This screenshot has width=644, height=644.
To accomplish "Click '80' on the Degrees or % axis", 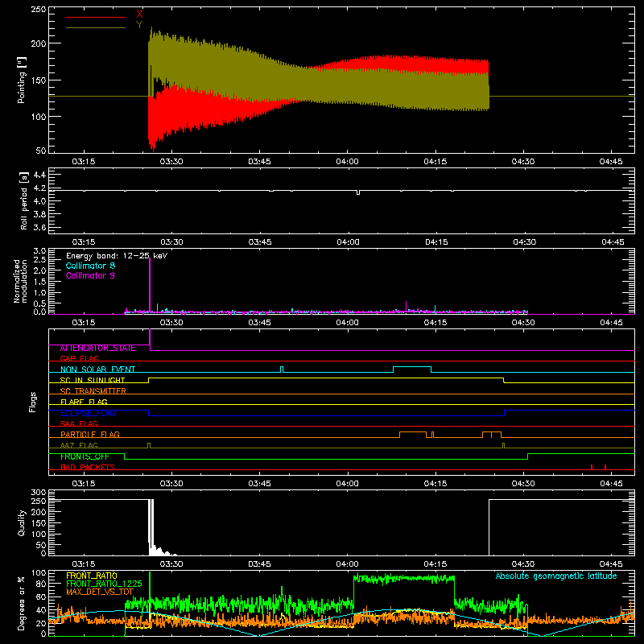I will 41,584.
